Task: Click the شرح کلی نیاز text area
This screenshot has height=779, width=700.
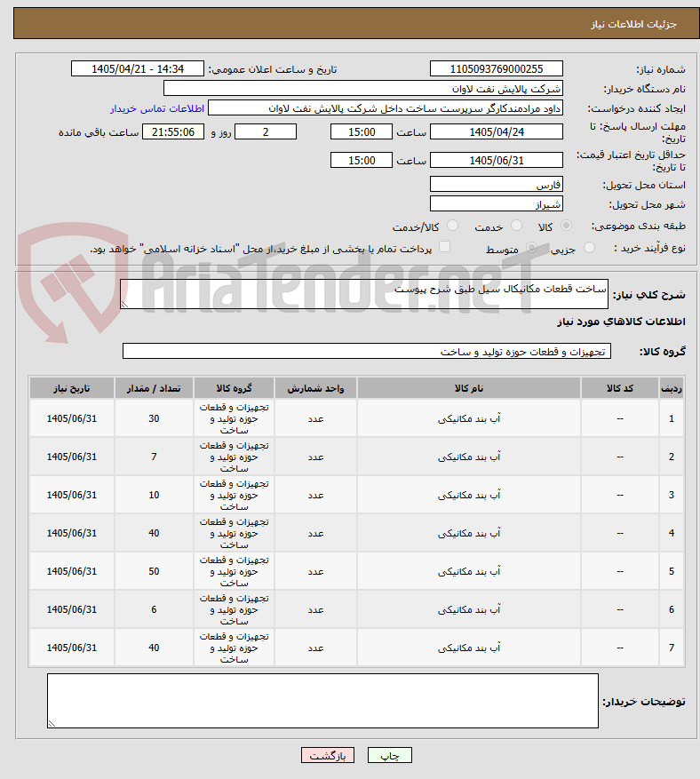Action: pos(364,294)
